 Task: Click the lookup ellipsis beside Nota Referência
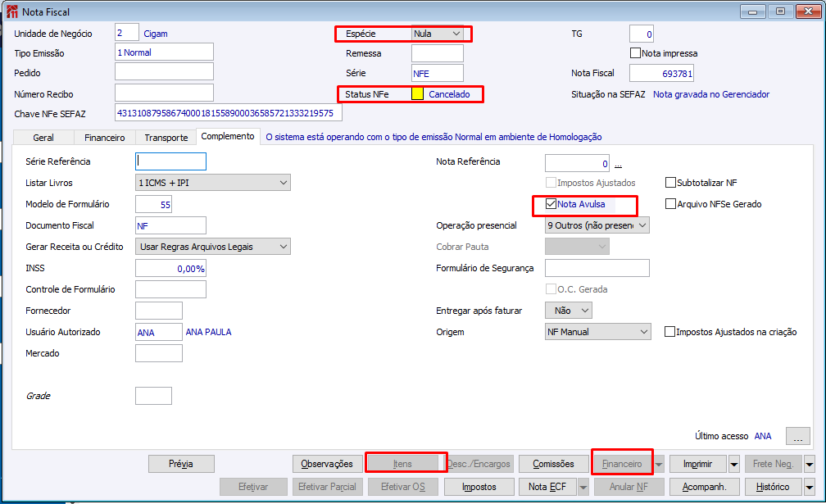[x=618, y=165]
